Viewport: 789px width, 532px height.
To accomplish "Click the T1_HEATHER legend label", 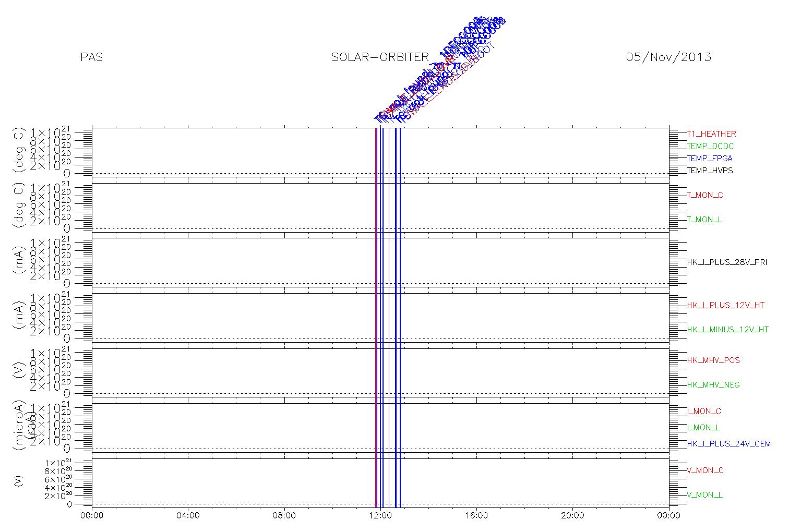I will 711,134.
